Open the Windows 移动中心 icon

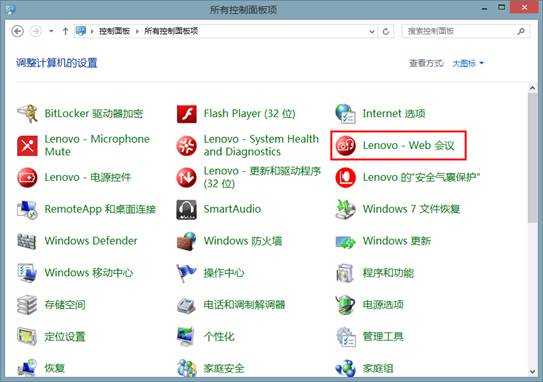27,273
